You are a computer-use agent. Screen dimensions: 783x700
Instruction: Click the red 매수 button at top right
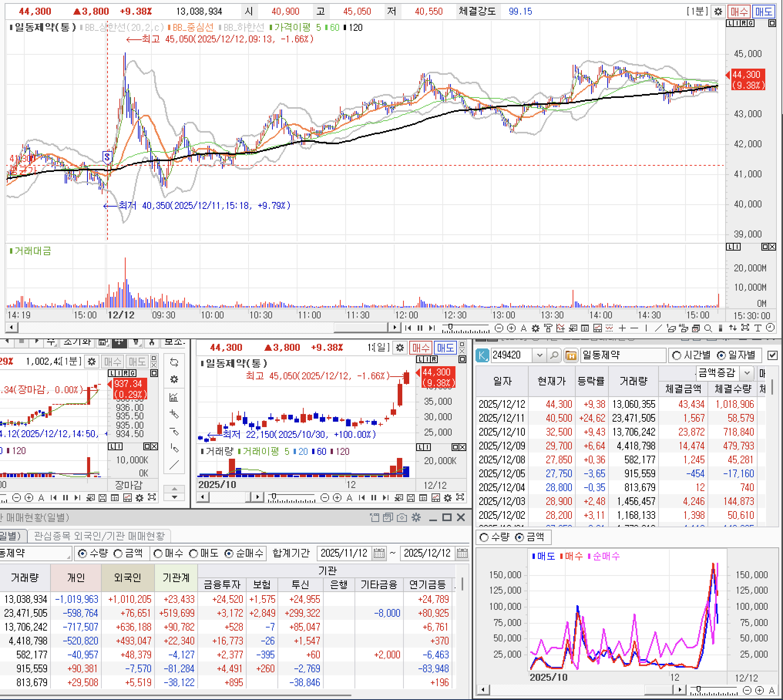click(x=739, y=12)
